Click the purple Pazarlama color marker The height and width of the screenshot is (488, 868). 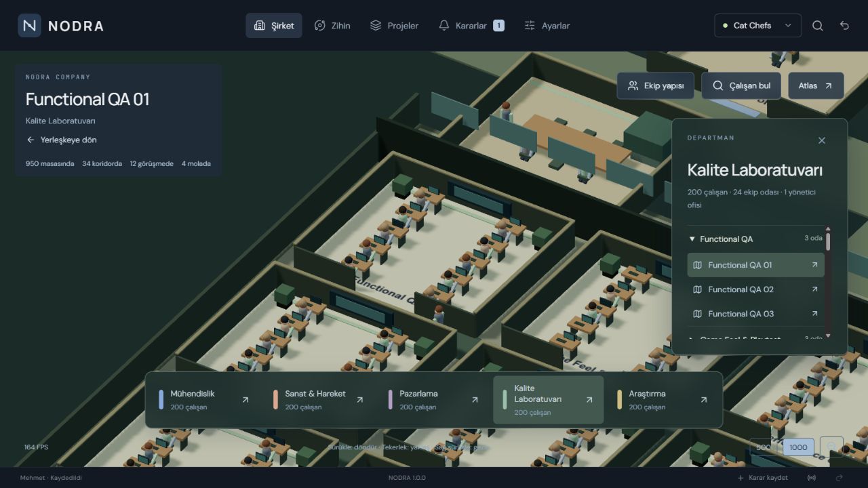tap(390, 400)
